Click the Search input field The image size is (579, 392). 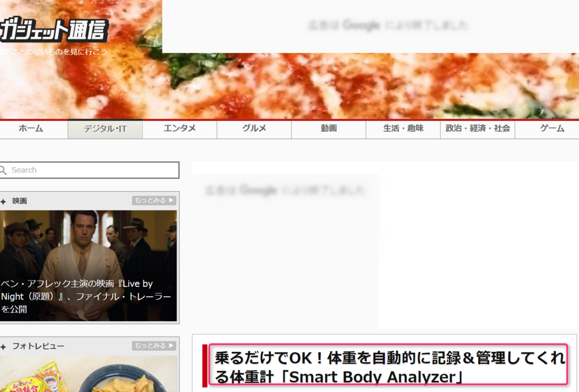pyautogui.click(x=90, y=170)
